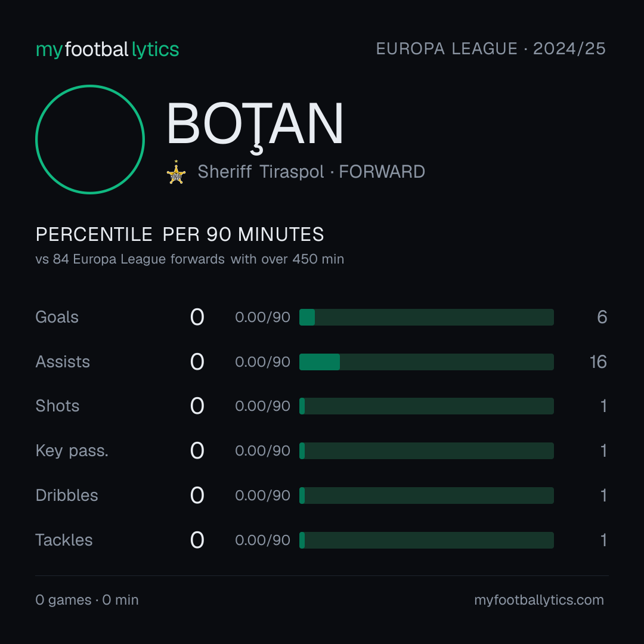Screen dimensions: 644x644
Task: Click the Goals percentile value 6
Action: click(x=602, y=317)
